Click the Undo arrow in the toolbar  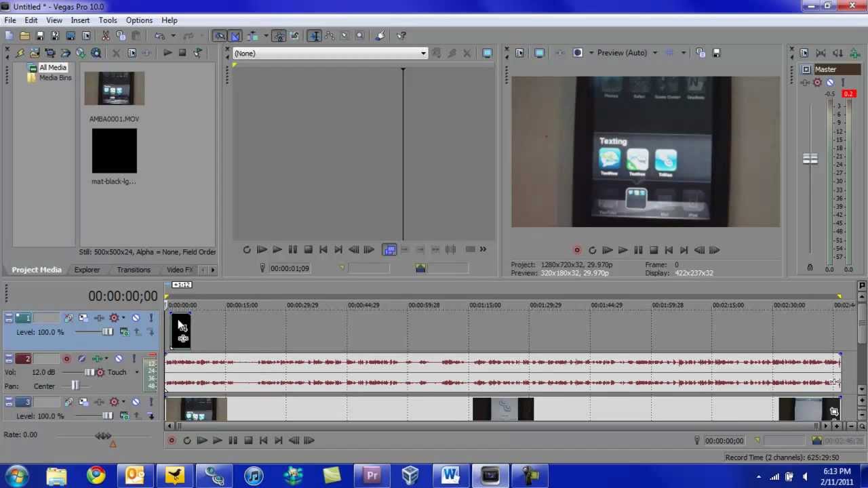point(159,36)
